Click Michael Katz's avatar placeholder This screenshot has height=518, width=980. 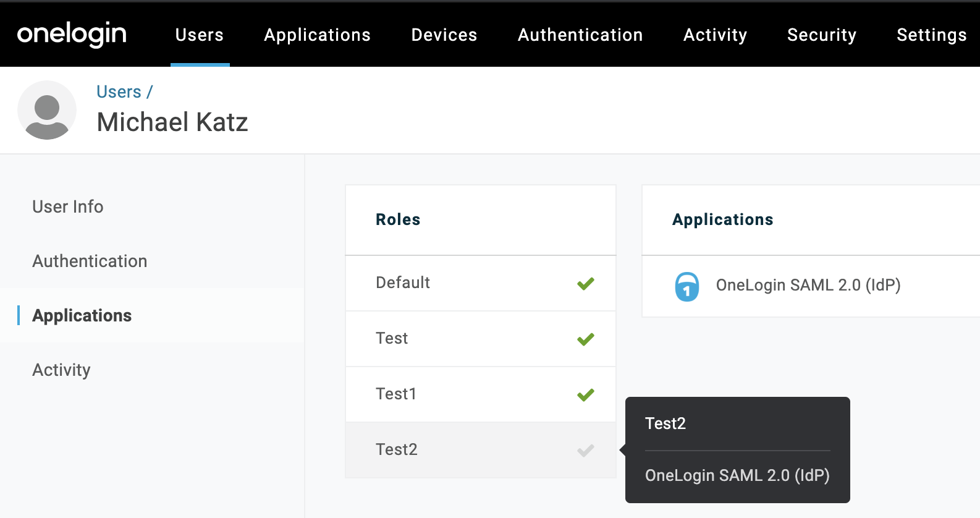[x=47, y=110]
